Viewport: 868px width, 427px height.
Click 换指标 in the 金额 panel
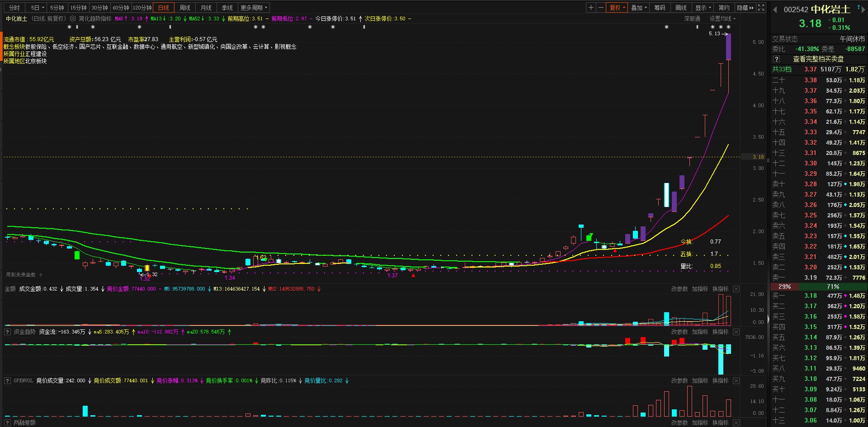tap(720, 289)
